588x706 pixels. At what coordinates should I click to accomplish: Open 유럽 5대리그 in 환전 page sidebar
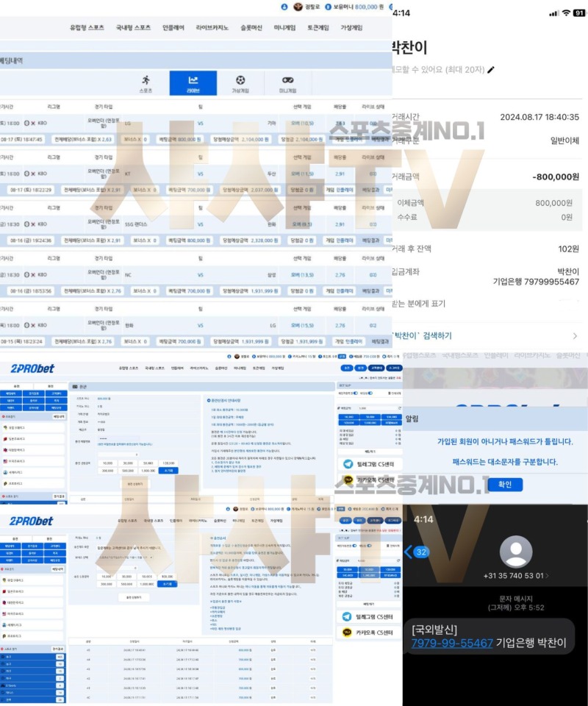tap(33, 428)
